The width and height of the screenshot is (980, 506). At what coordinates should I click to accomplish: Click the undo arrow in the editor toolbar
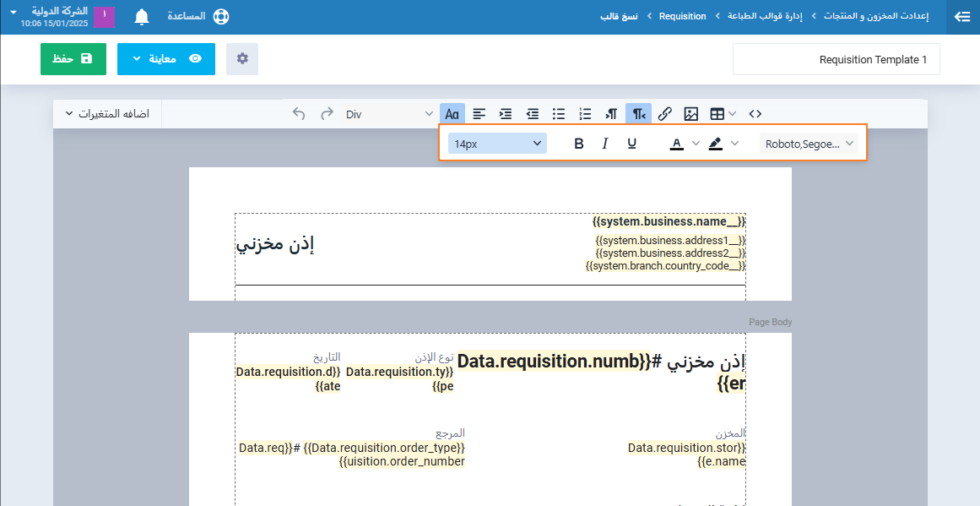[299, 114]
